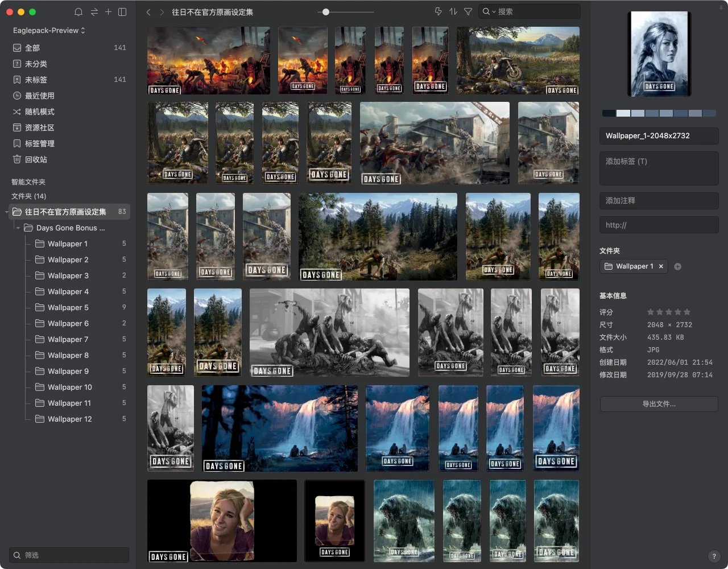The image size is (728, 569).
Task: Select the wide forest mountain wallpaper thumbnail
Action: (378, 237)
